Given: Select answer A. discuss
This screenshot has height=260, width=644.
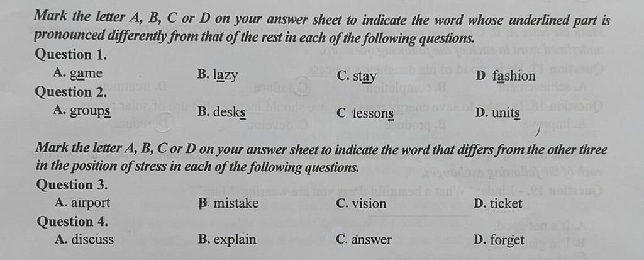Looking at the screenshot, I should coord(84,239).
